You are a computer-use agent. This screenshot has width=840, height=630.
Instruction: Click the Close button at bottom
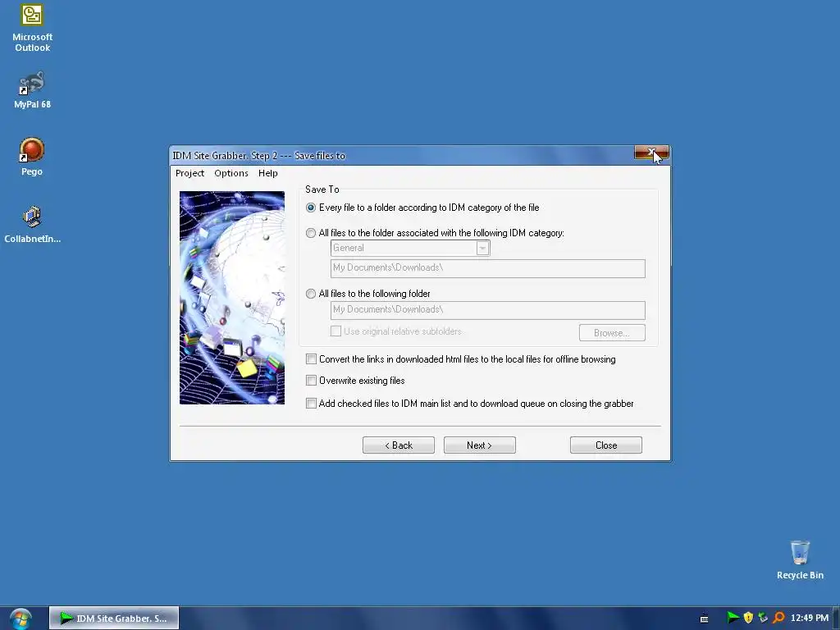(x=606, y=445)
